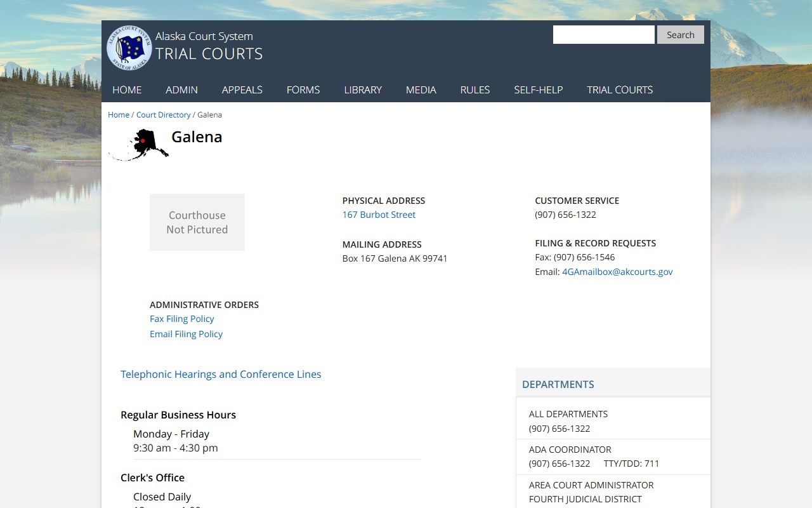The width and height of the screenshot is (812, 508).
Task: Click the 9:30 am - 4:30 pm hours text
Action: point(176,448)
